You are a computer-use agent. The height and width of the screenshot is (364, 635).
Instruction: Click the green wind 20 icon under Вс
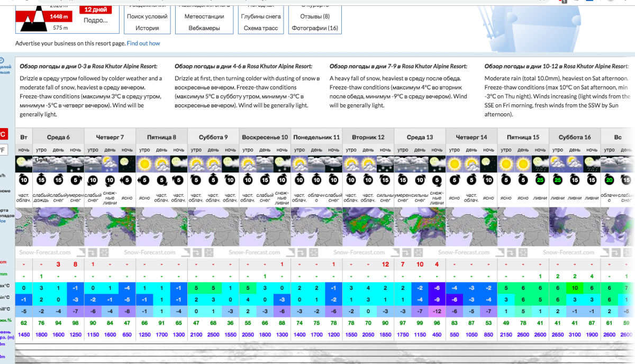(x=610, y=180)
